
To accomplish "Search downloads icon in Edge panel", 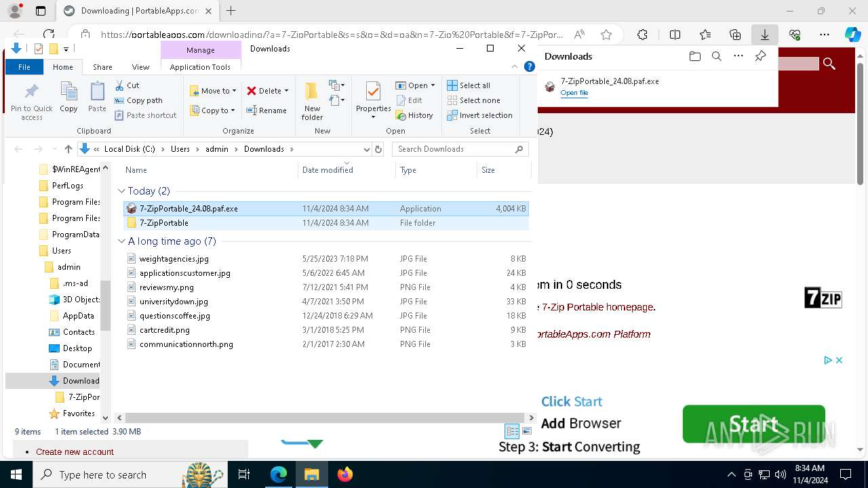I will [x=716, y=56].
